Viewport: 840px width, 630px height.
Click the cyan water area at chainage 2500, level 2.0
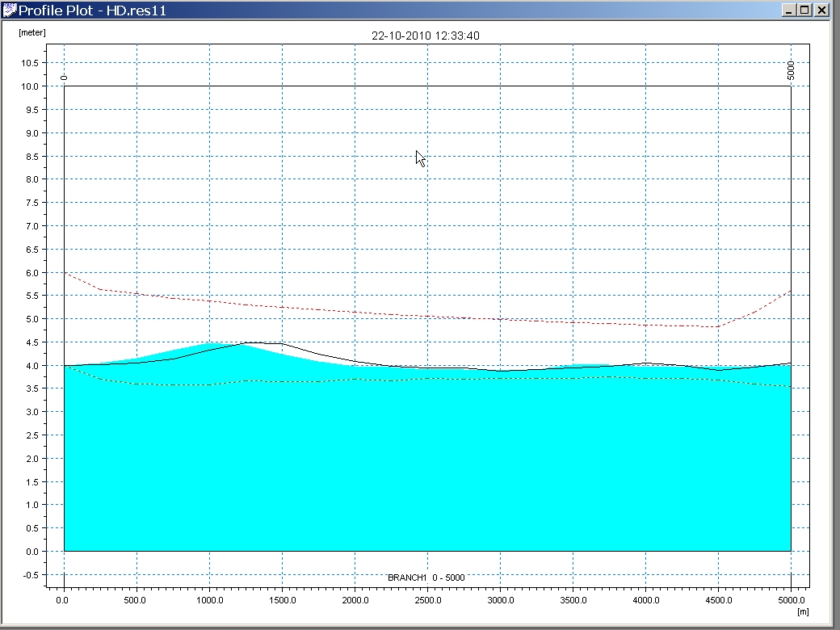tap(427, 458)
